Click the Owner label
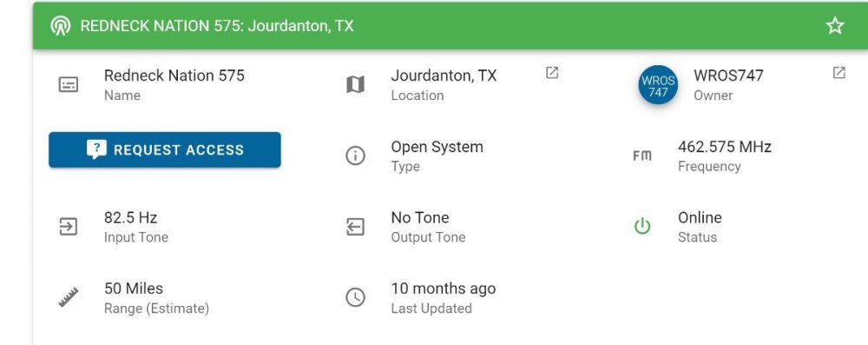 tap(713, 96)
